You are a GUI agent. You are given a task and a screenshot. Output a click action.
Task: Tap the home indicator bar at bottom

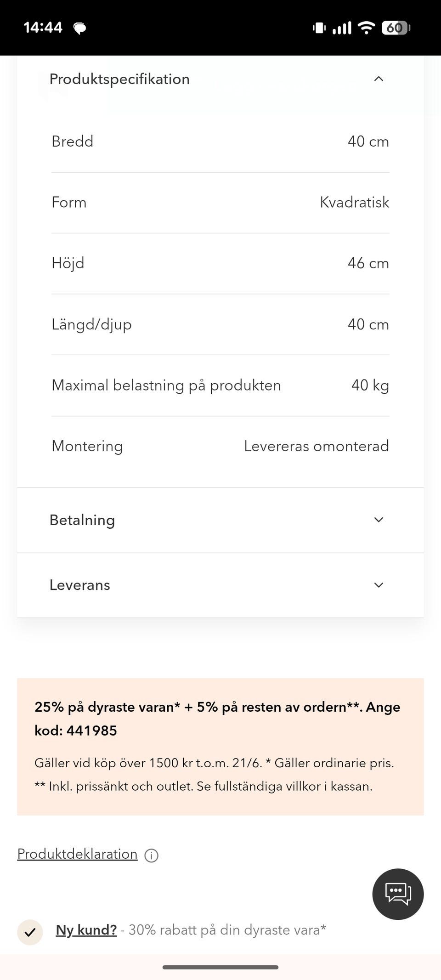coord(220,967)
